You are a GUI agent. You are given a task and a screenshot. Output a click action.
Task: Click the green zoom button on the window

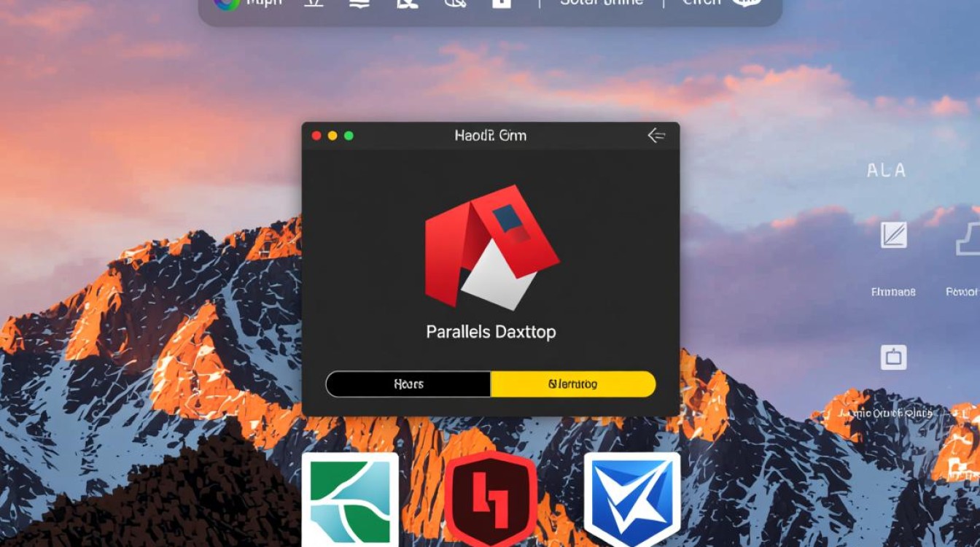coord(349,136)
